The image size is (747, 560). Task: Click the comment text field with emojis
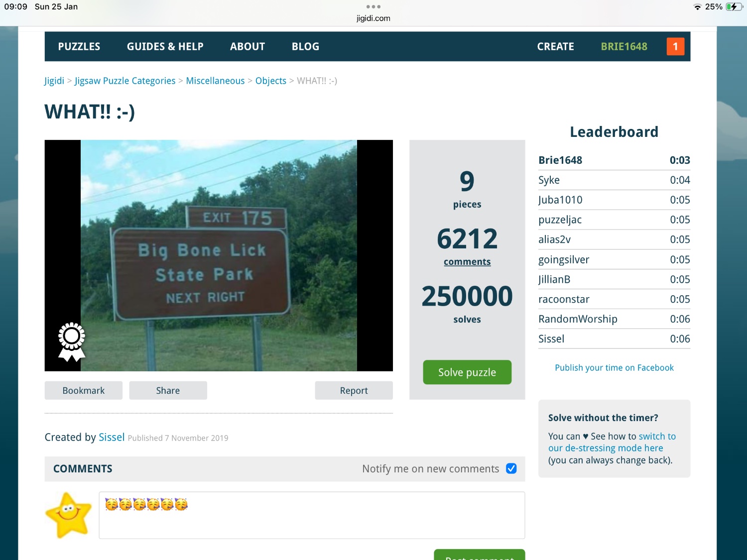[x=312, y=515]
